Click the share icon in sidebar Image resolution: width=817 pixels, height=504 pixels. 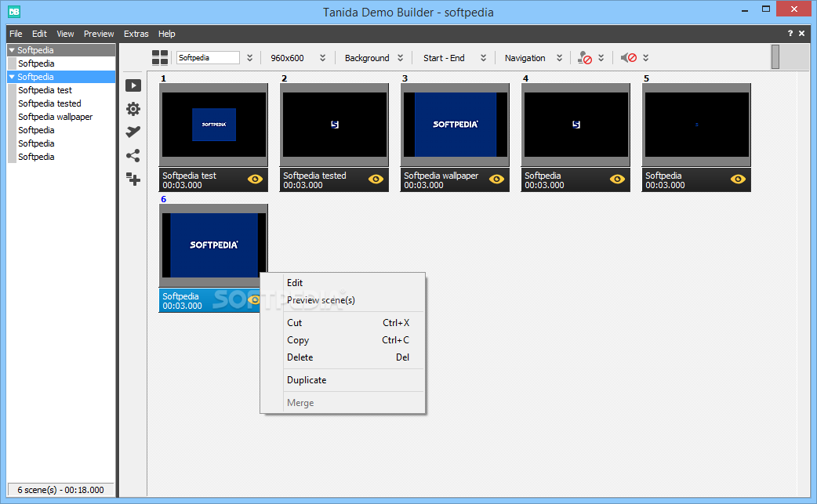pos(133,156)
